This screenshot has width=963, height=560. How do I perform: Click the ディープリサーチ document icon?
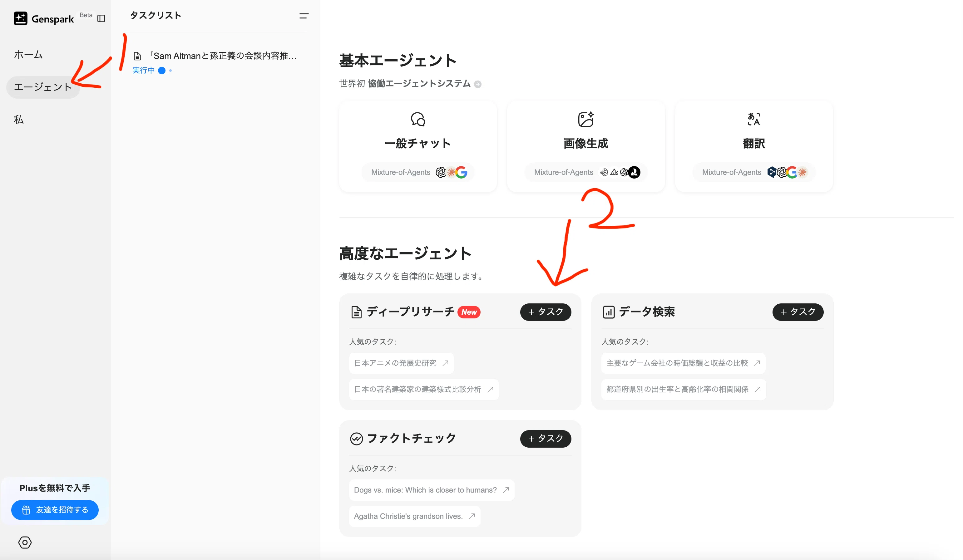356,312
